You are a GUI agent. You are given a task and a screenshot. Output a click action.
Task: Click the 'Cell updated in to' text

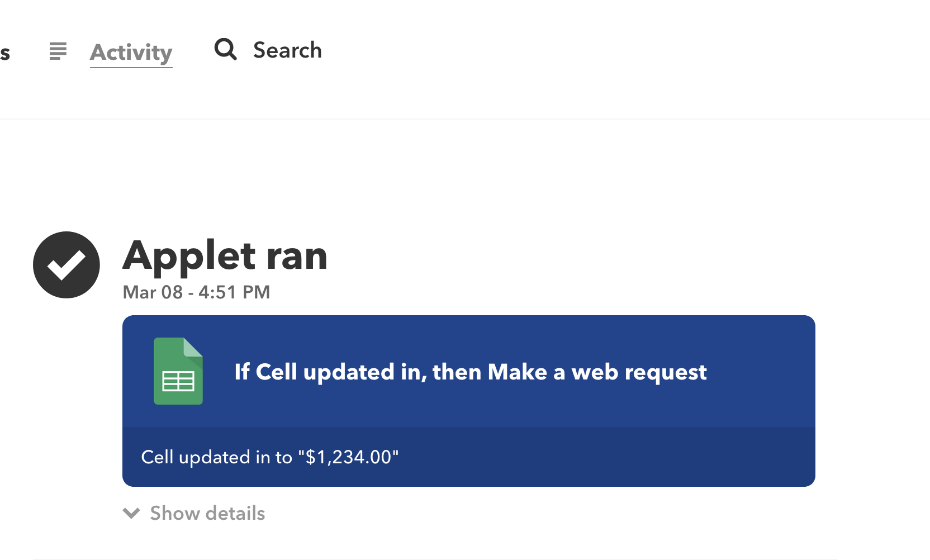coord(216,457)
